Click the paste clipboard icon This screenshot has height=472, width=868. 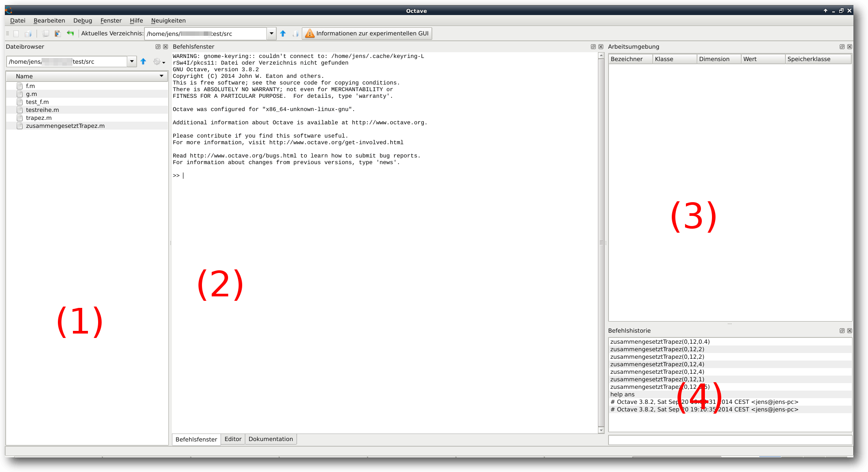(x=57, y=34)
